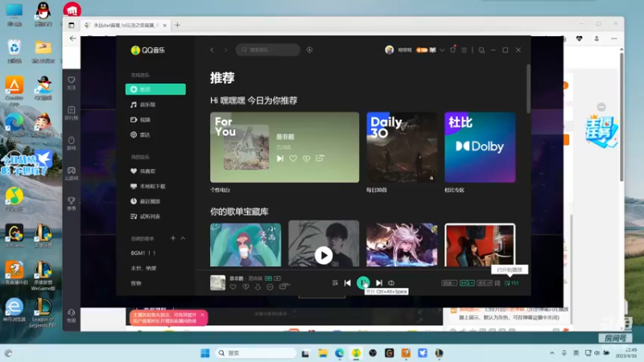The height and width of the screenshot is (362, 644).
Task: Click the QQ音乐 logo
Action: tap(148, 50)
